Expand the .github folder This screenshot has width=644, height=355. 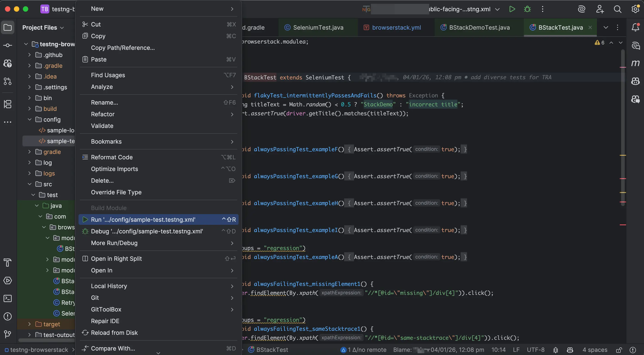(x=29, y=55)
